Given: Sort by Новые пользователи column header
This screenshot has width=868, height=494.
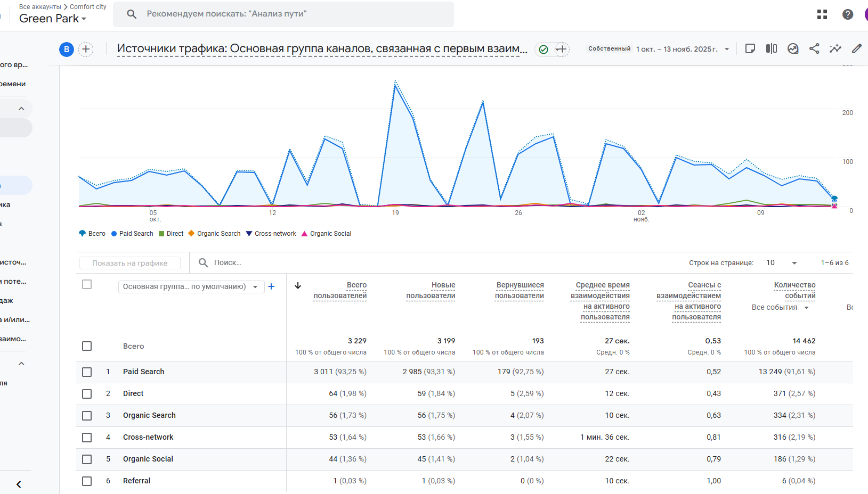Looking at the screenshot, I should coord(431,291).
